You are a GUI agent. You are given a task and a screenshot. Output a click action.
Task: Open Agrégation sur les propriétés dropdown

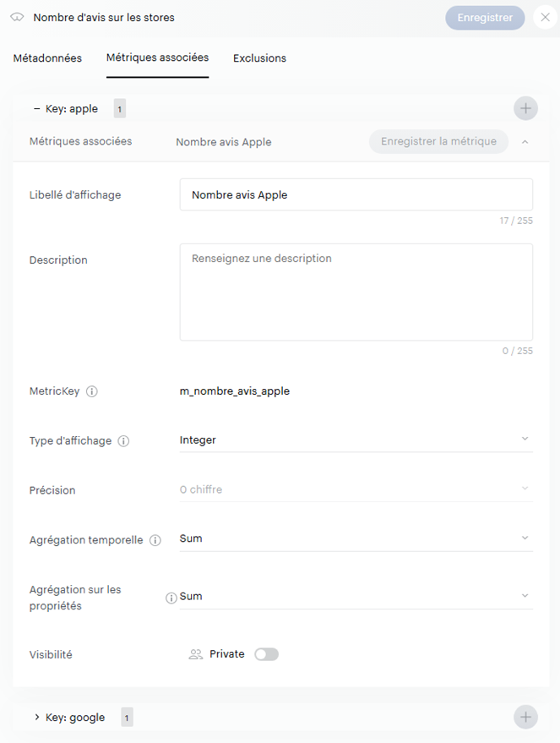(356, 596)
